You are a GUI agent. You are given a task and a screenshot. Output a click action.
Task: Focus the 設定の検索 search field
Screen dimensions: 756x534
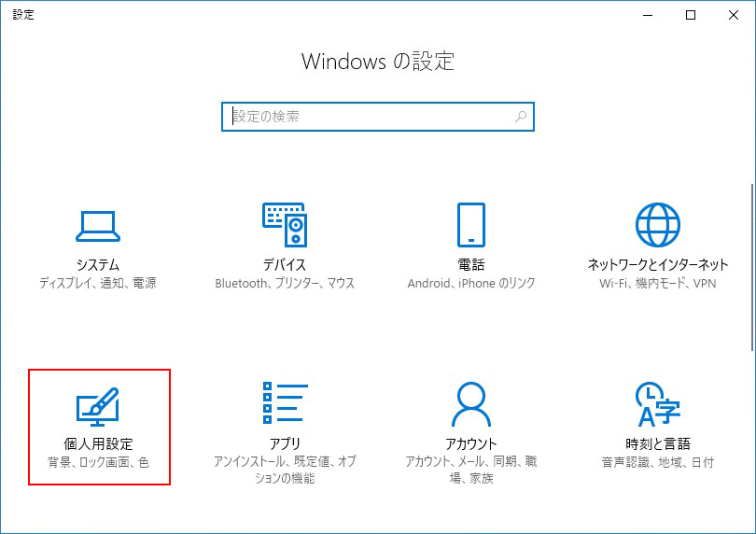pyautogui.click(x=378, y=117)
